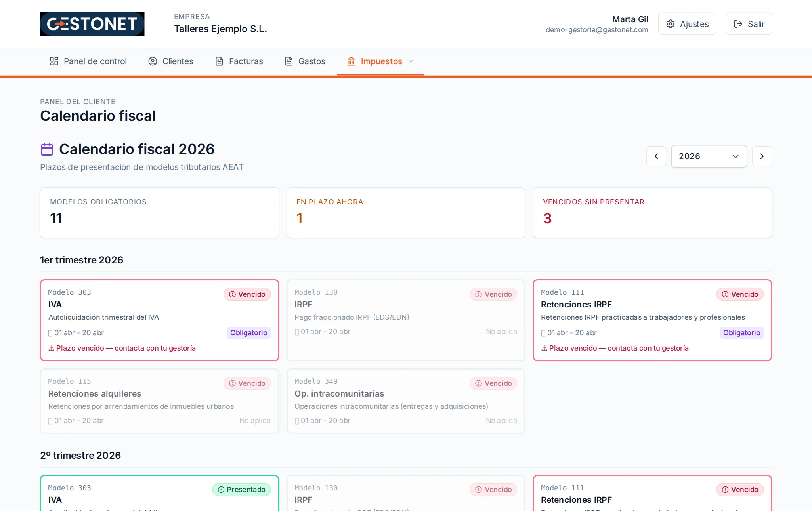Open the Facturas tab
The image size is (812, 511).
[x=239, y=61]
